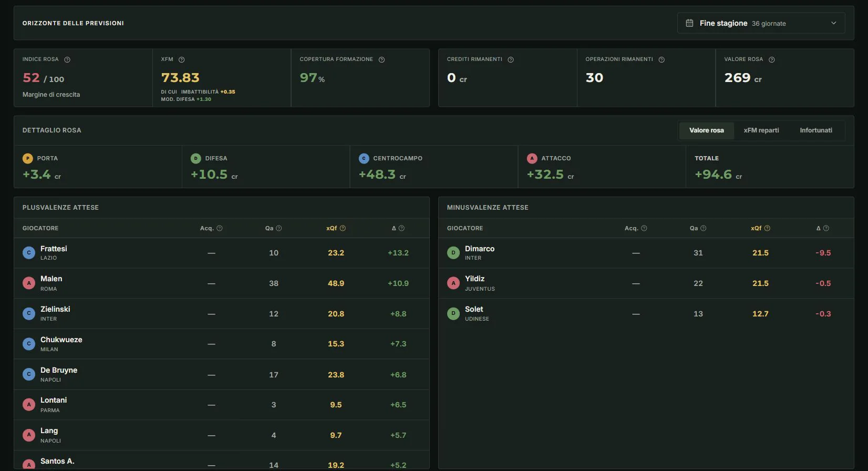Screen dimensions: 868x471
Task: Click the 12.7 xQf value for Solet
Action: pyautogui.click(x=760, y=314)
